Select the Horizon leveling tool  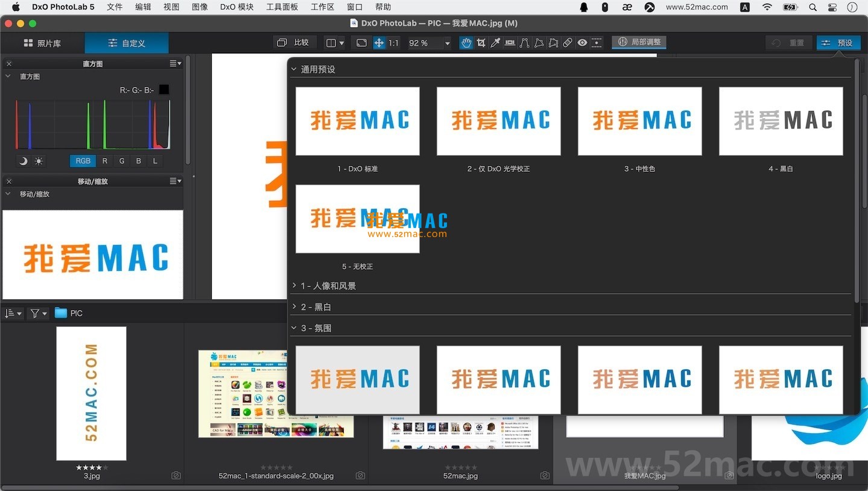pos(510,43)
